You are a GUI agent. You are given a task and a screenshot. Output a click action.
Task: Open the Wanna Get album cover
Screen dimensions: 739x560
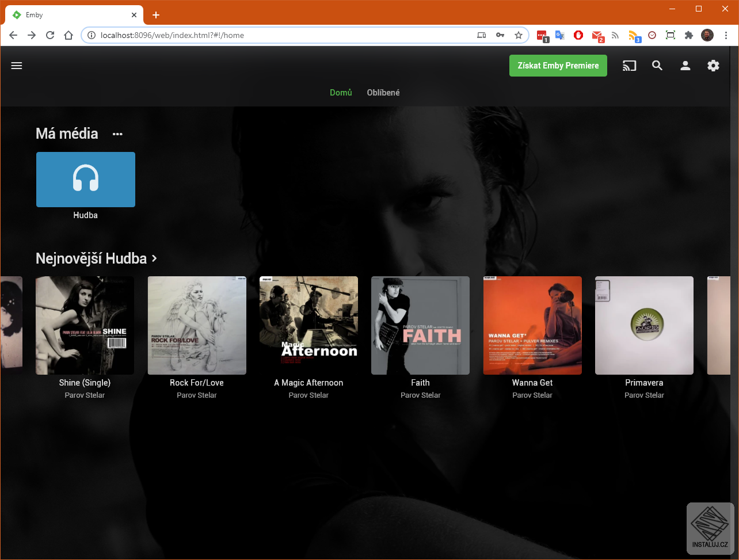(532, 325)
